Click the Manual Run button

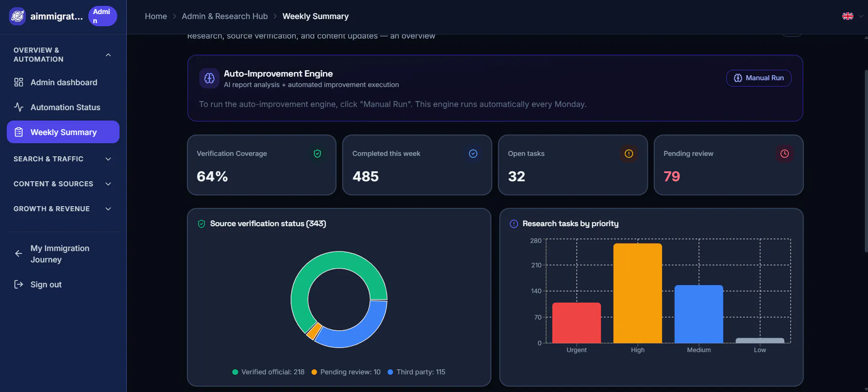[x=758, y=78]
